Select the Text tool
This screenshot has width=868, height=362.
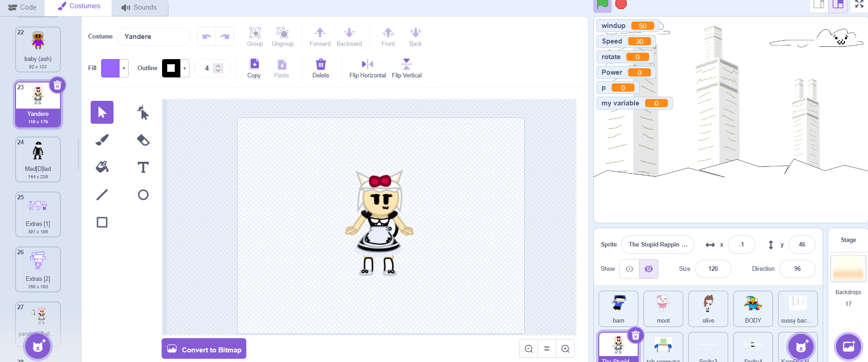click(x=143, y=167)
